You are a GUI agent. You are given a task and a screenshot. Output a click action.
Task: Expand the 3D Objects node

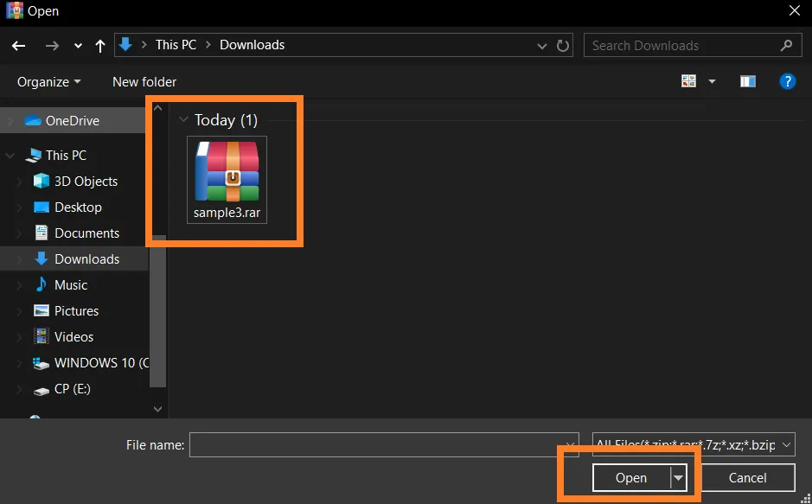tap(19, 182)
